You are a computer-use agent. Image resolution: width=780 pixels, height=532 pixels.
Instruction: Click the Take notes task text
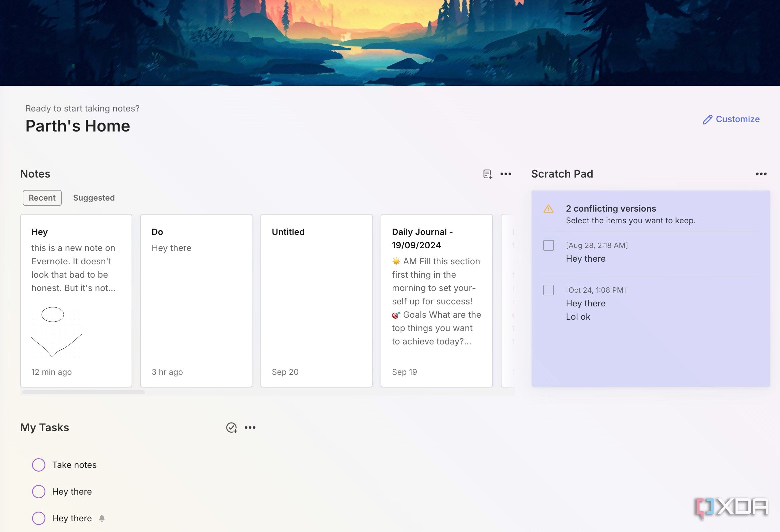[x=74, y=465]
